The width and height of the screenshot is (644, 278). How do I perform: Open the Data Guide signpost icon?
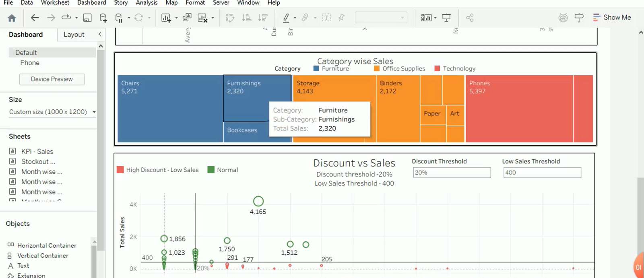tap(579, 18)
